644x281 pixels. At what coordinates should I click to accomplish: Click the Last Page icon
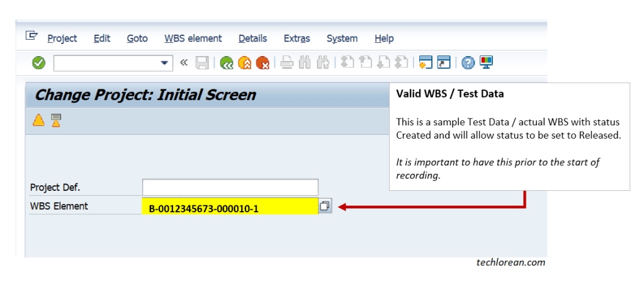pos(401,62)
